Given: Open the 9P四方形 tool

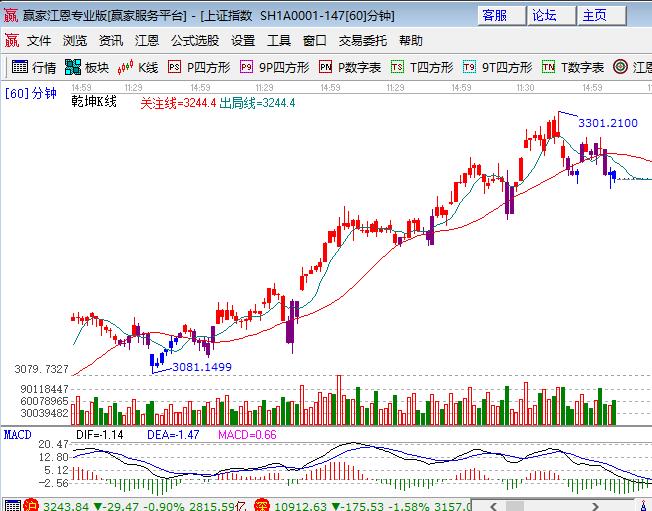Looking at the screenshot, I should pyautogui.click(x=273, y=68).
